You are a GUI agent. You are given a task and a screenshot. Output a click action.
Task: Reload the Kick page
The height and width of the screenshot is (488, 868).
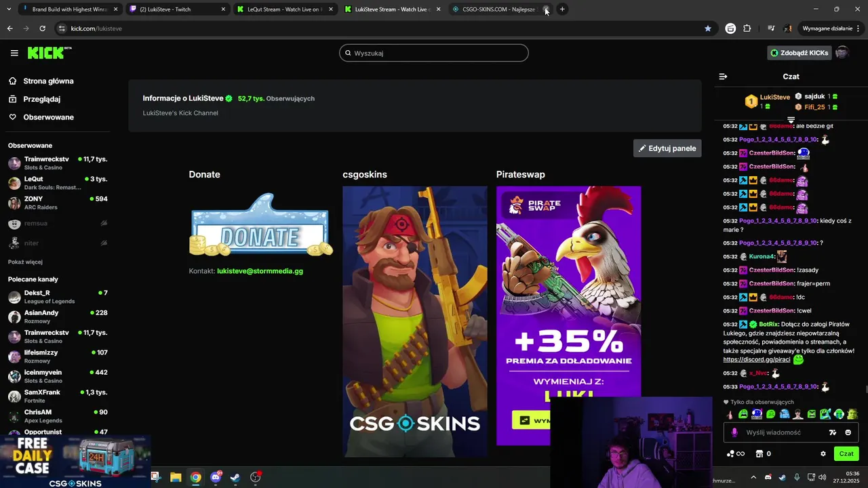[42, 28]
